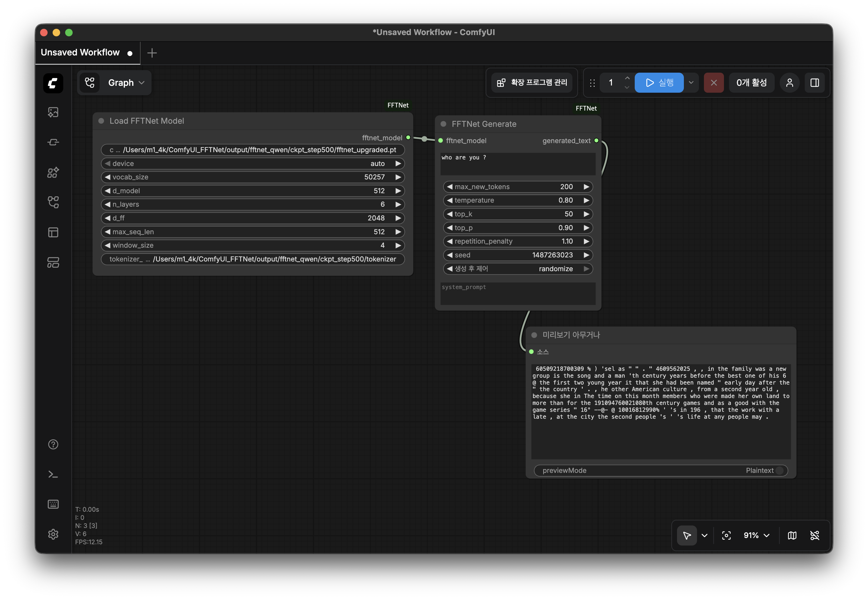Click the generated output text preview area
868x600 pixels.
click(x=660, y=411)
